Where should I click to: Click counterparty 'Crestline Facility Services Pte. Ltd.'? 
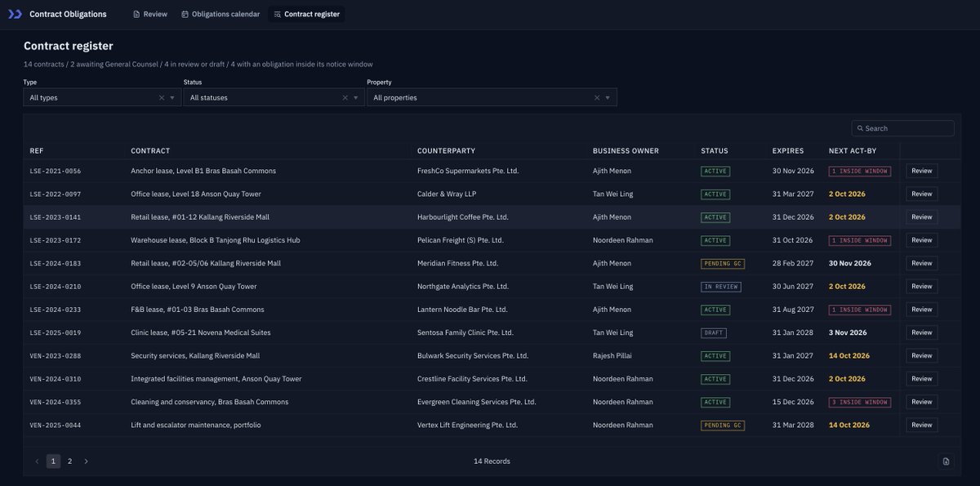coord(472,379)
